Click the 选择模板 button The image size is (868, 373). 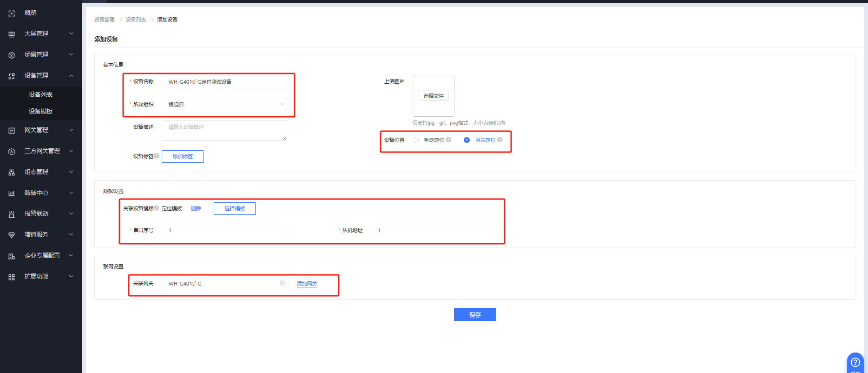[x=235, y=208]
